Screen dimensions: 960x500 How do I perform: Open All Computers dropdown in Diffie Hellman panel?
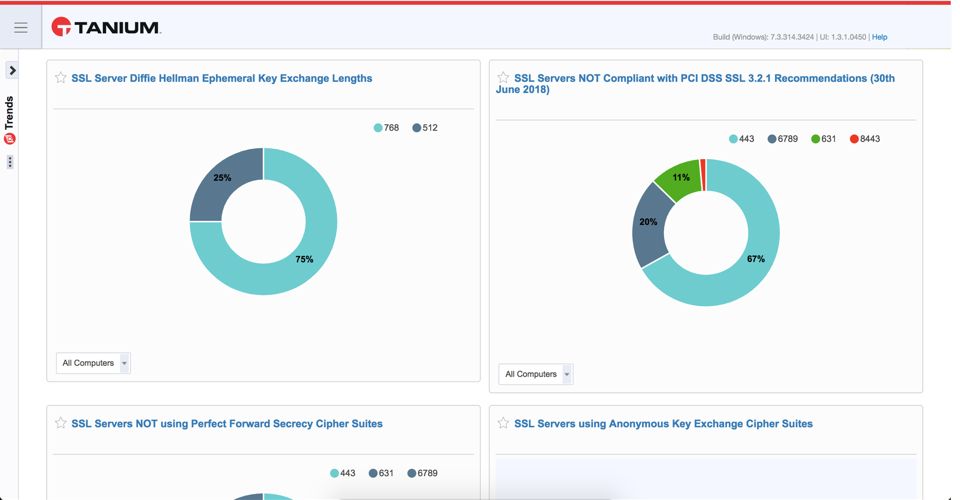(93, 363)
